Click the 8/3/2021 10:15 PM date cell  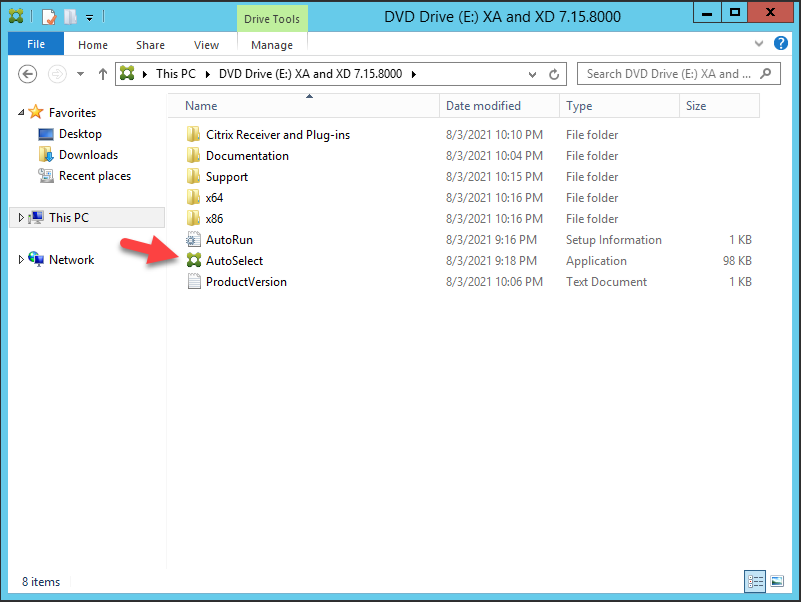[494, 177]
